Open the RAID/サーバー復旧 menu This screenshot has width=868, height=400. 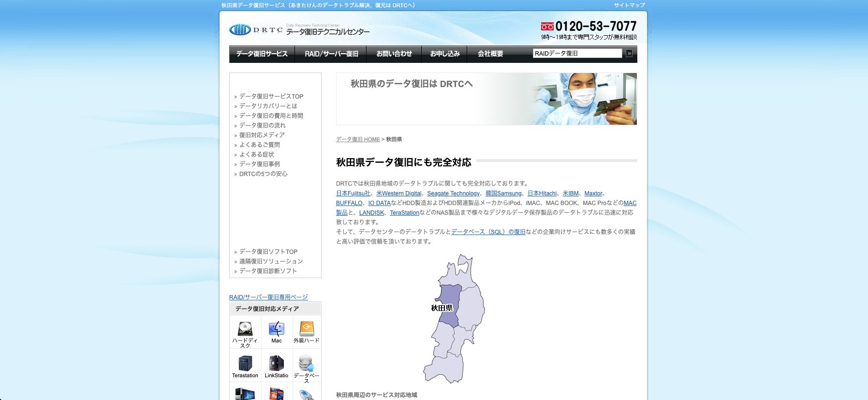331,54
